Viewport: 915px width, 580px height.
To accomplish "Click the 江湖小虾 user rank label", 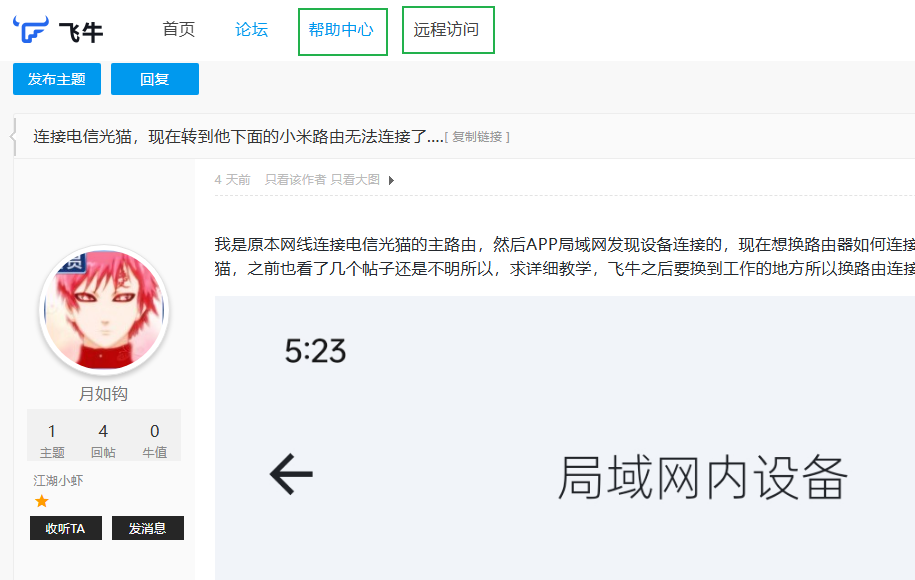I will point(58,480).
